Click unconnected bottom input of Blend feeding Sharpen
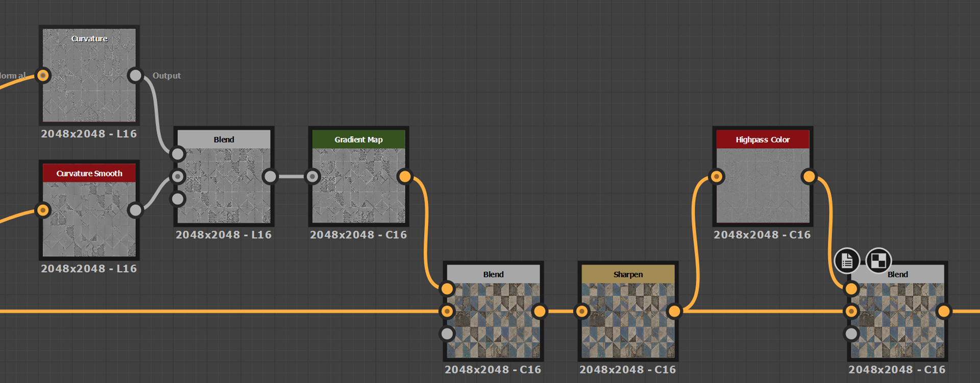This screenshot has height=383, width=980. click(x=447, y=333)
